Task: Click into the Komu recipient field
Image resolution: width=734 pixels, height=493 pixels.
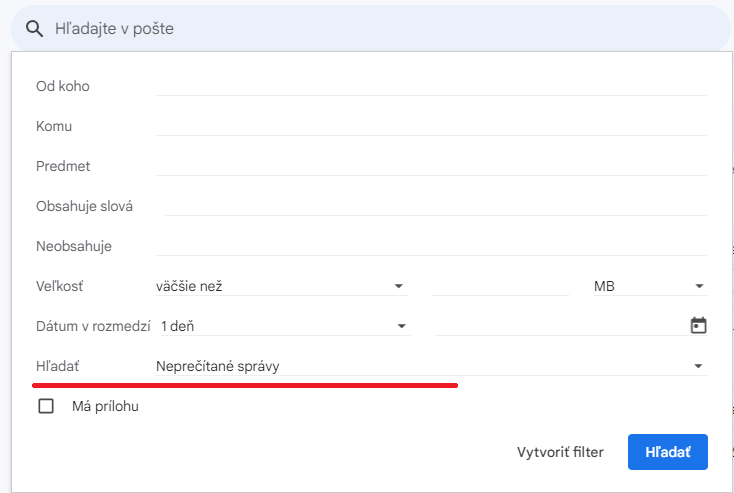Action: (432, 126)
